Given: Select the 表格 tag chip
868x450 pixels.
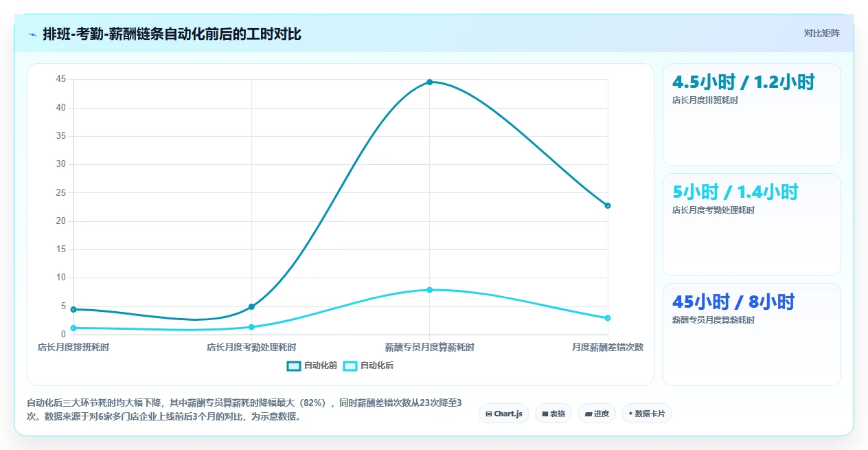Looking at the screenshot, I should click(x=553, y=414).
